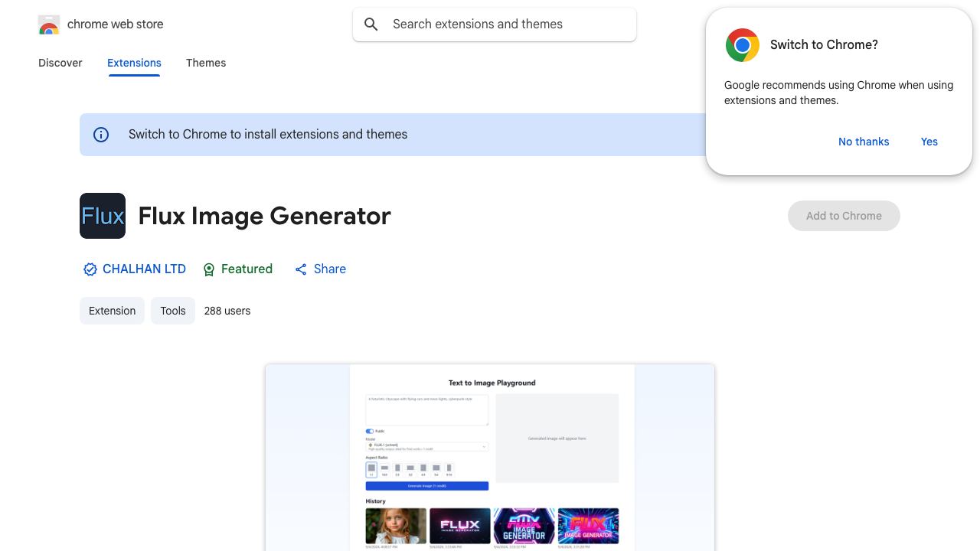Focus the Search extensions and themes field
Screen dimensions: 980x551
(495, 24)
